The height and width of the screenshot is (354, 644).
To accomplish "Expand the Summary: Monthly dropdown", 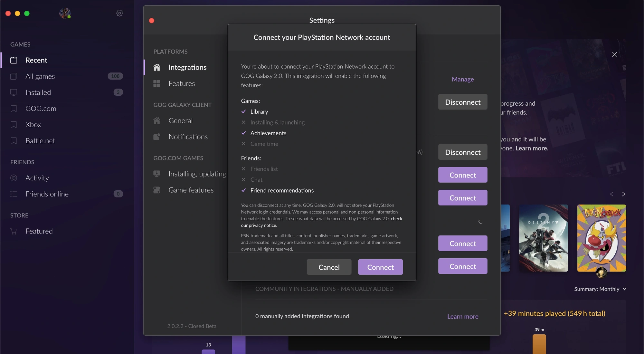I will [600, 289].
